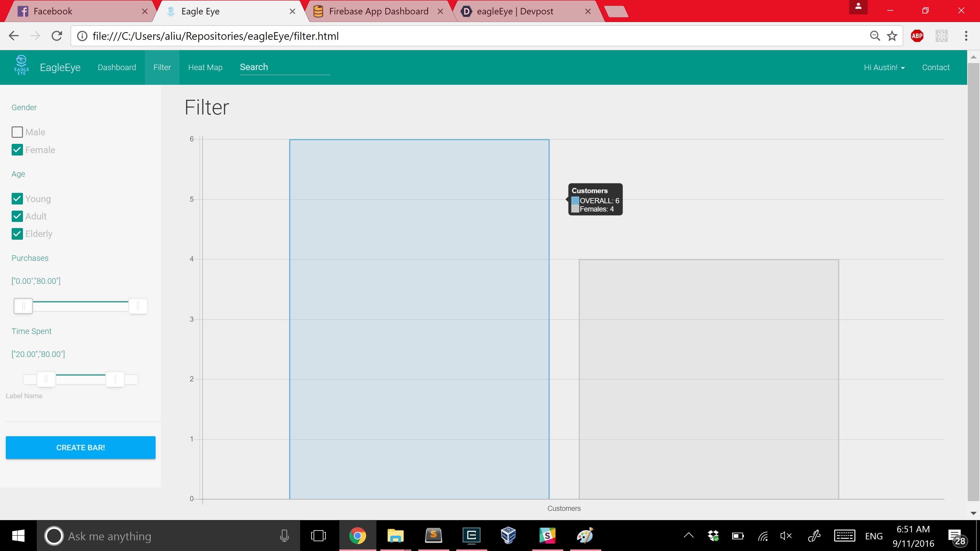
Task: Reload the page with refresh icon
Action: pyautogui.click(x=57, y=36)
